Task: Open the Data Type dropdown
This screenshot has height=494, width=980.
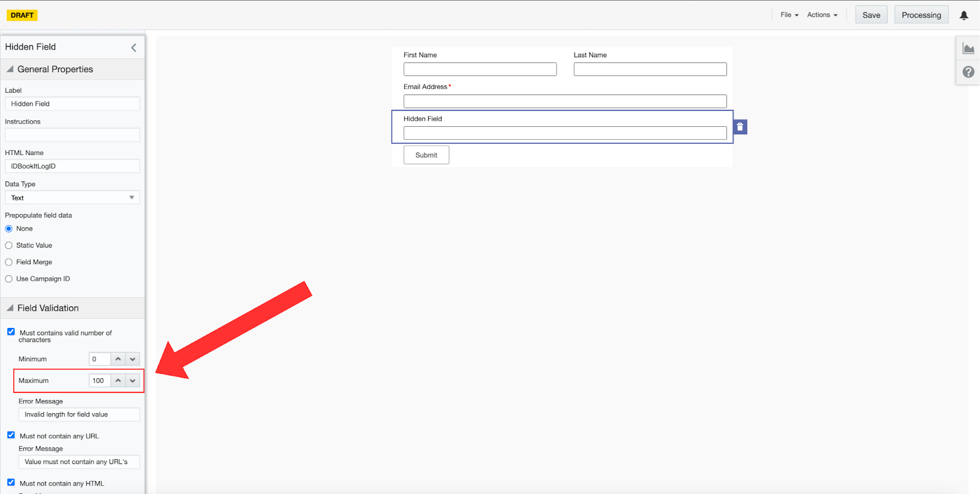Action: point(72,198)
